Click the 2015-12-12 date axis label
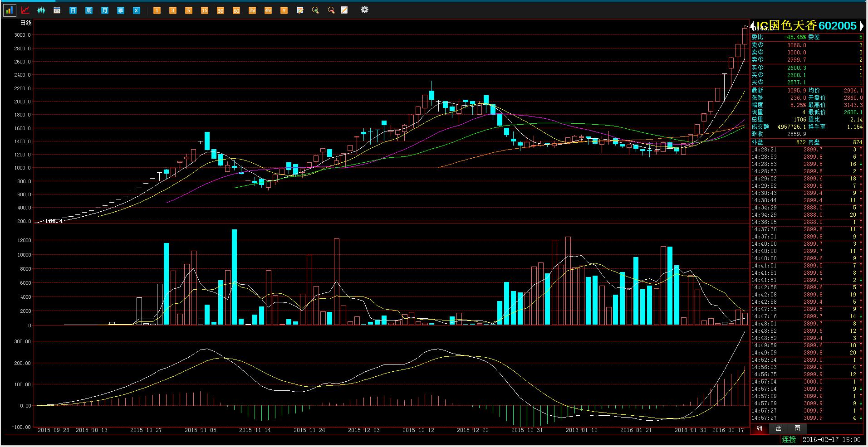The height and width of the screenshot is (447, 868). coord(418,430)
